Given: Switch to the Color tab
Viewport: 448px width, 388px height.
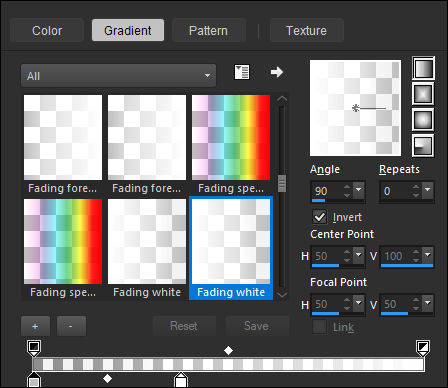Looking at the screenshot, I should pyautogui.click(x=47, y=31).
